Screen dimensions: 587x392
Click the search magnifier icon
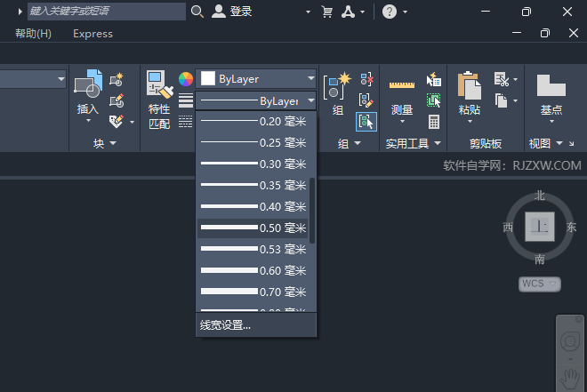tap(197, 12)
